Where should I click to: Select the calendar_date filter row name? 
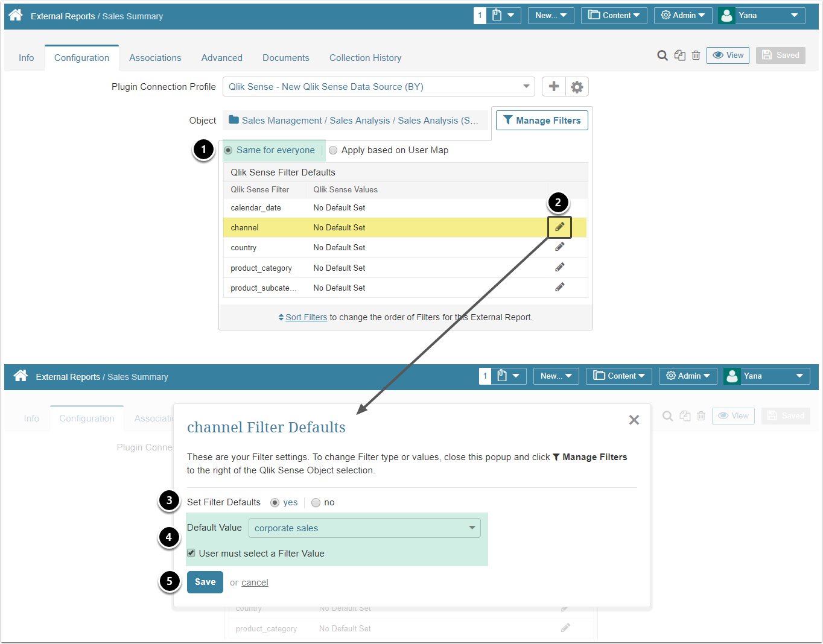tap(256, 207)
